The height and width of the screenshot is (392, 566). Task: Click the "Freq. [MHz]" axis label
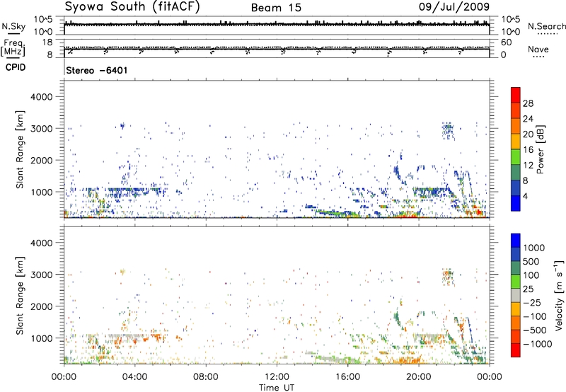click(x=13, y=47)
